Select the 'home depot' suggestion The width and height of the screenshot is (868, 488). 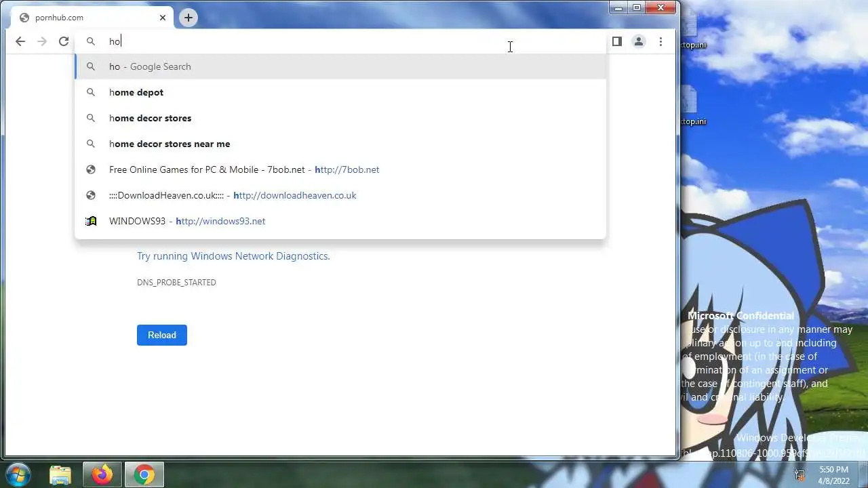(x=340, y=92)
